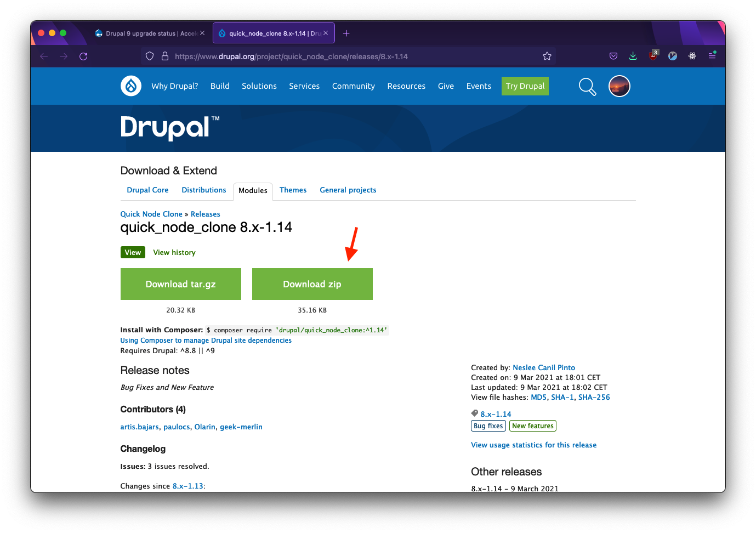
Task: Click the circular extension icon beside uBlock
Action: 673,56
